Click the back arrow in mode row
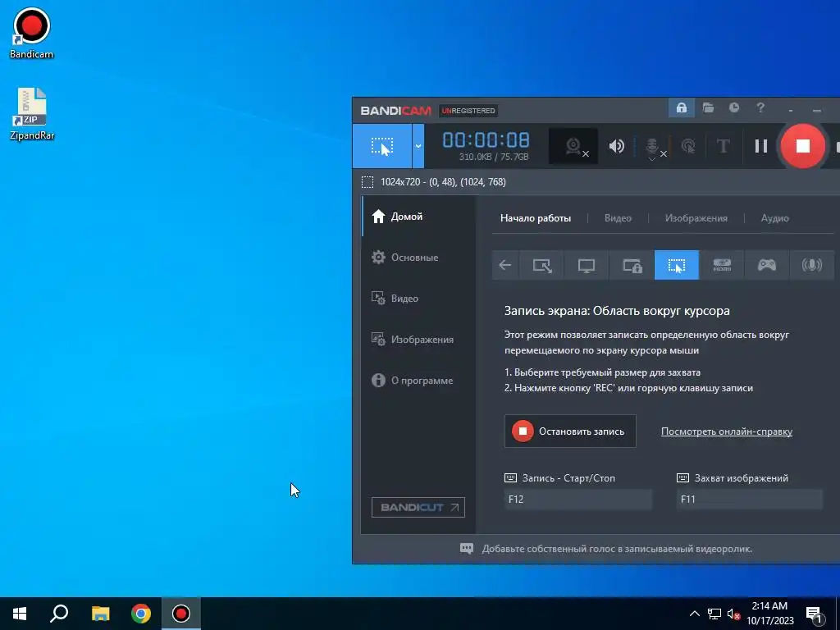This screenshot has width=840, height=630. point(504,265)
